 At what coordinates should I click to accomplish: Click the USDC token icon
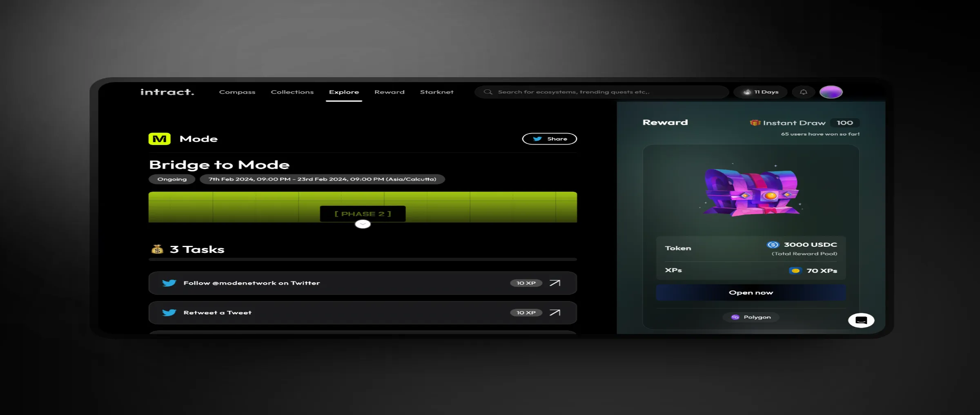(x=773, y=245)
